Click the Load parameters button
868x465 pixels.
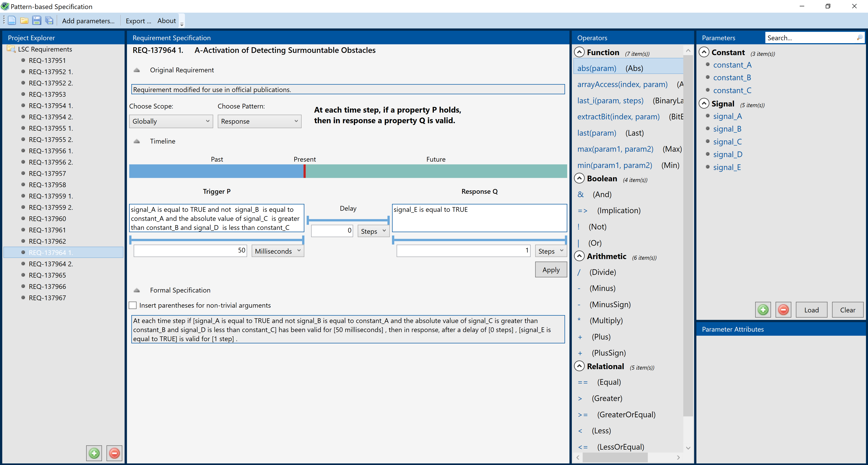coord(811,310)
